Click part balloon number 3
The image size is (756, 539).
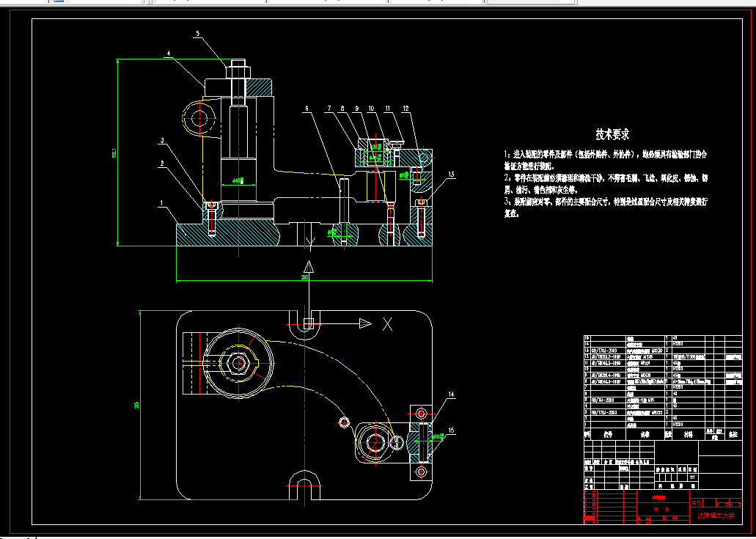coord(163,141)
